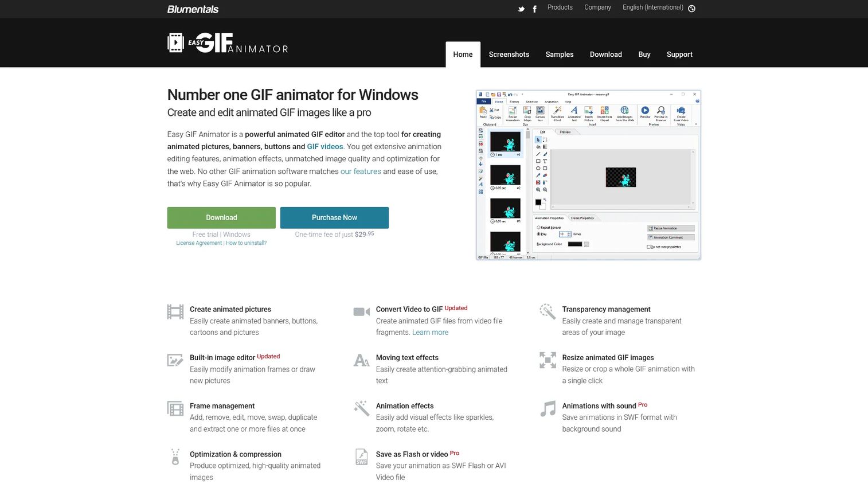
Task: Open the Blumentals Twitter page icon
Action: pyautogui.click(x=521, y=9)
